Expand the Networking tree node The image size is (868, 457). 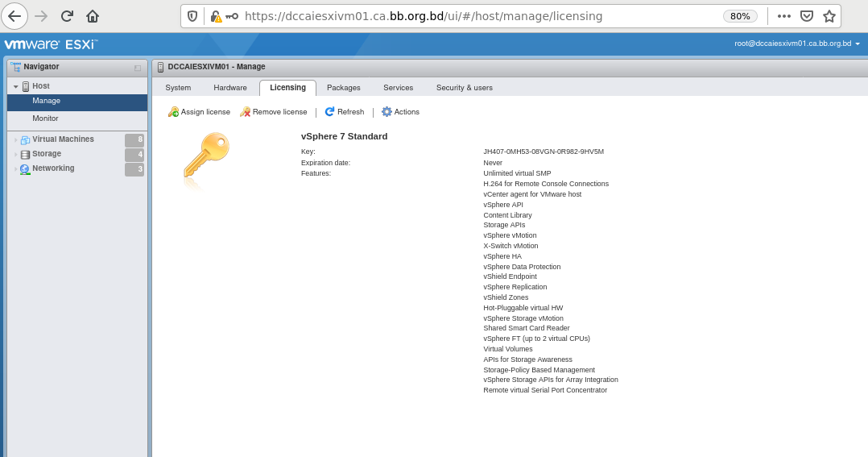pos(15,169)
